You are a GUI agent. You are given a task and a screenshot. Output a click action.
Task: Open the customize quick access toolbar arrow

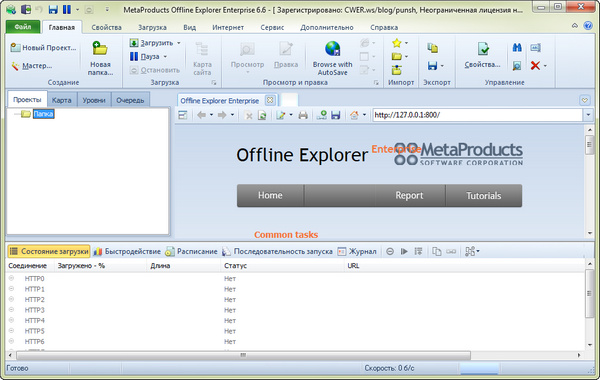[x=107, y=9]
